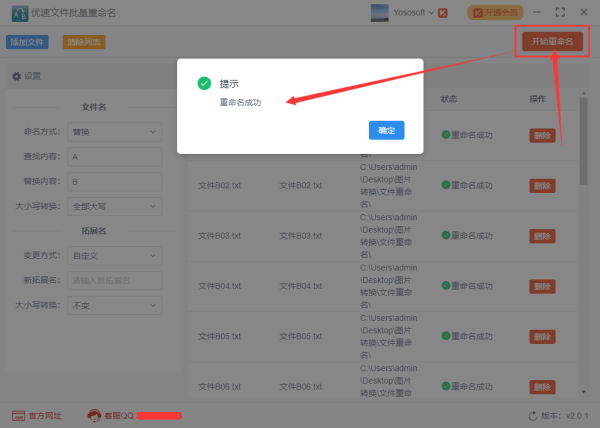
Task: Open the 官方网址 link
Action: point(45,416)
